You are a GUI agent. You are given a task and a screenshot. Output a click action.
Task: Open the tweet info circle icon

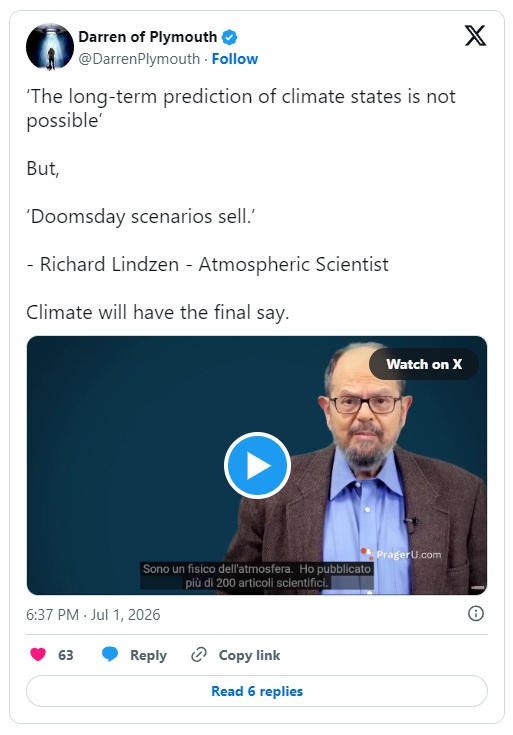(x=476, y=614)
